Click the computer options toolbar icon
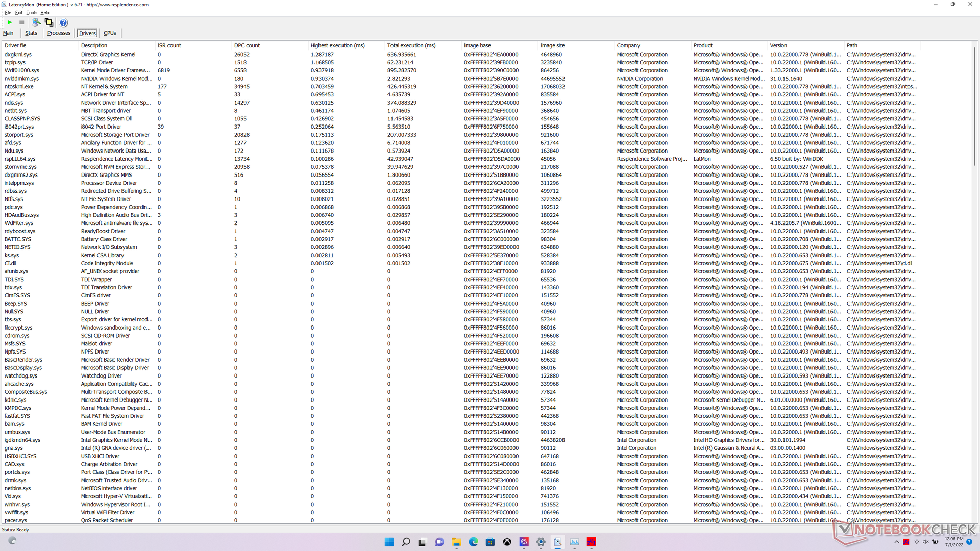 click(x=36, y=22)
